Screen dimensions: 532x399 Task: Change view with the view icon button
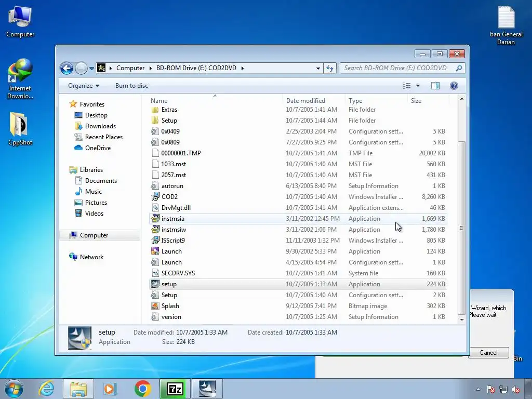406,86
